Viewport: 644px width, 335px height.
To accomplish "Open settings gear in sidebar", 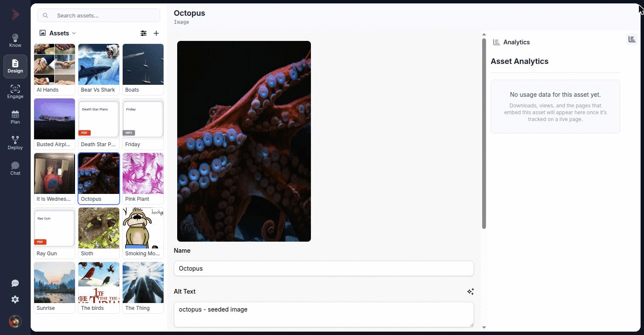I will (15, 300).
